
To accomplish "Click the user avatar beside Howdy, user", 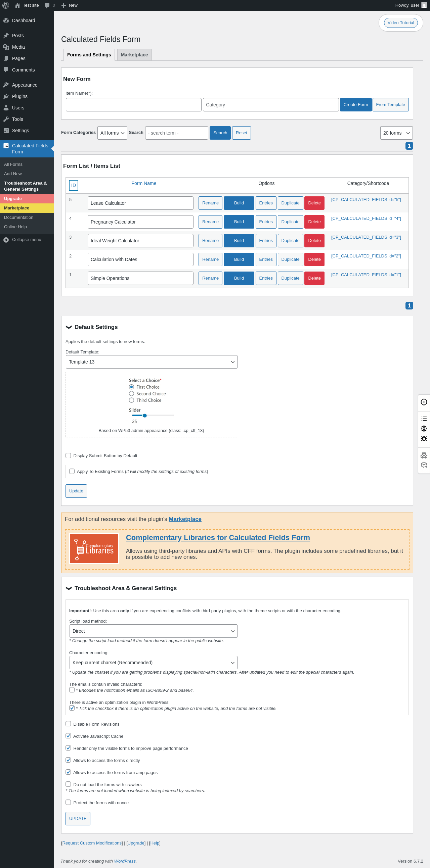I will click(424, 5).
